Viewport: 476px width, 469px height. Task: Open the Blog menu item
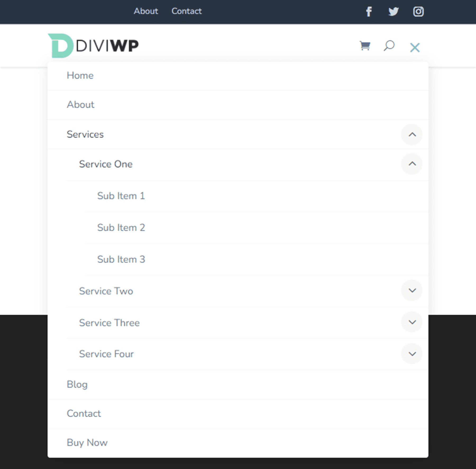coord(77,384)
